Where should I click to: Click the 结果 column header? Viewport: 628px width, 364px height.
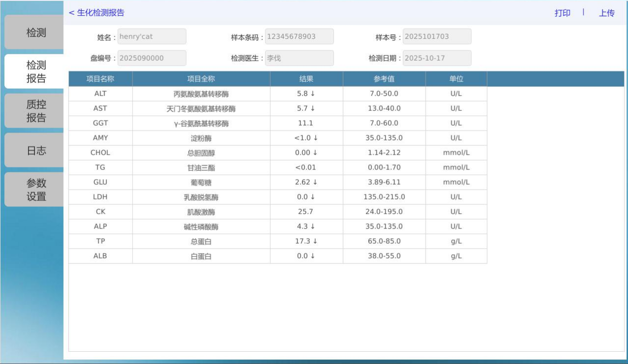tap(306, 79)
